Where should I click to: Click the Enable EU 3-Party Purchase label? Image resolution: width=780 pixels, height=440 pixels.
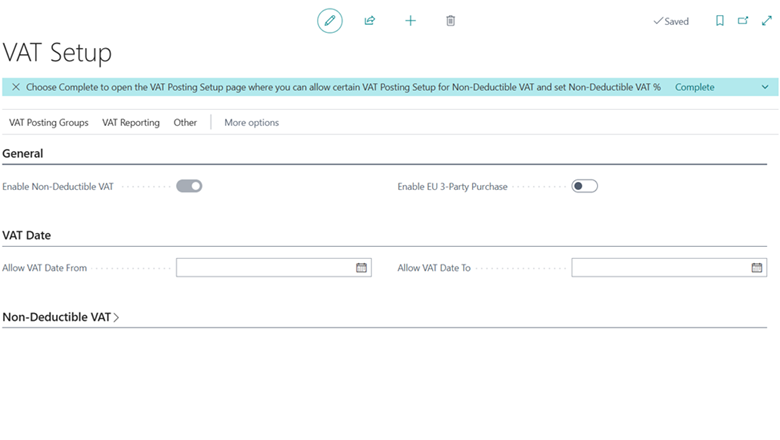click(x=452, y=187)
